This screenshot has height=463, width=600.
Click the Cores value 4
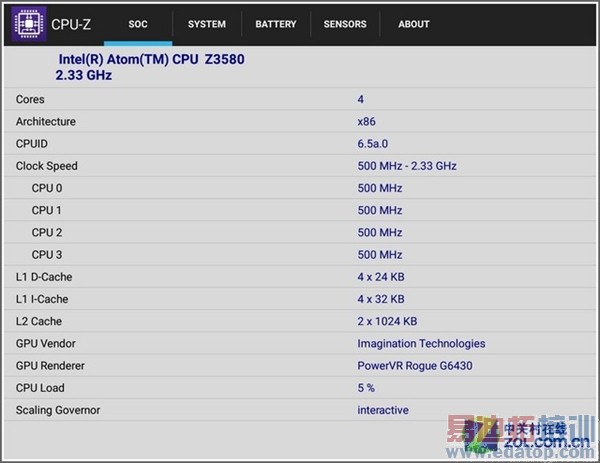coord(360,99)
